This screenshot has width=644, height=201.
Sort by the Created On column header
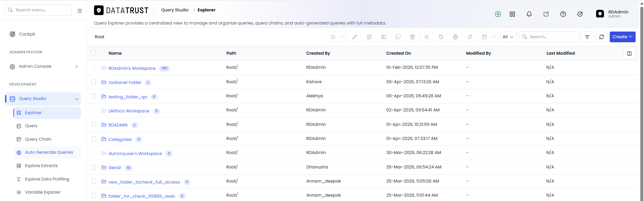tap(399, 53)
